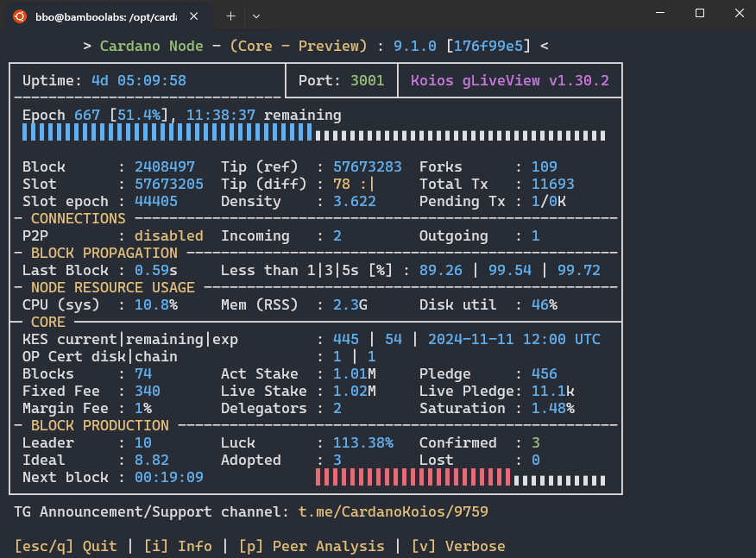756x558 pixels.
Task: Click the Total Tx value 11693
Action: [x=553, y=184]
